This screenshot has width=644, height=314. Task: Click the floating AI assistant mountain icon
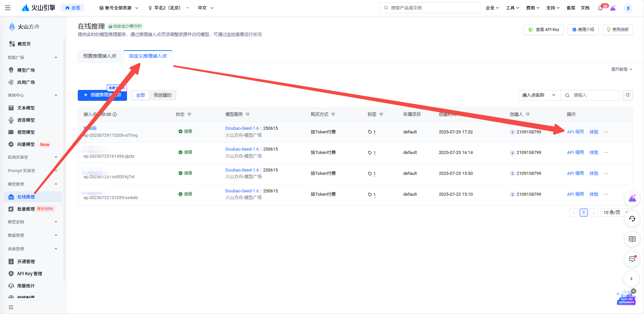click(x=632, y=198)
